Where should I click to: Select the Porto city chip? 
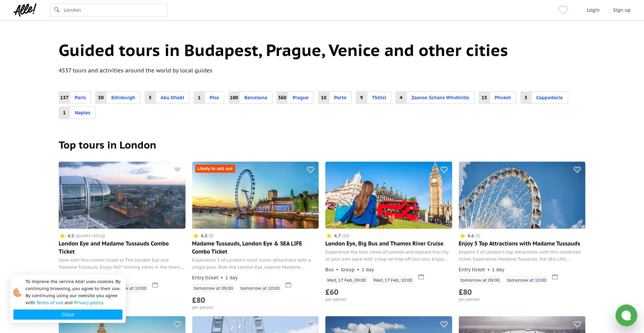(x=335, y=98)
